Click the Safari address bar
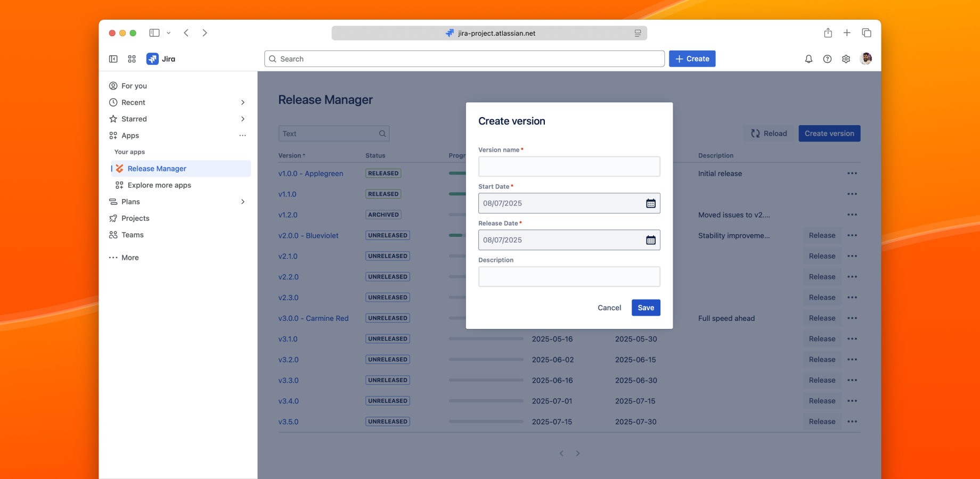The height and width of the screenshot is (479, 980). click(489, 33)
